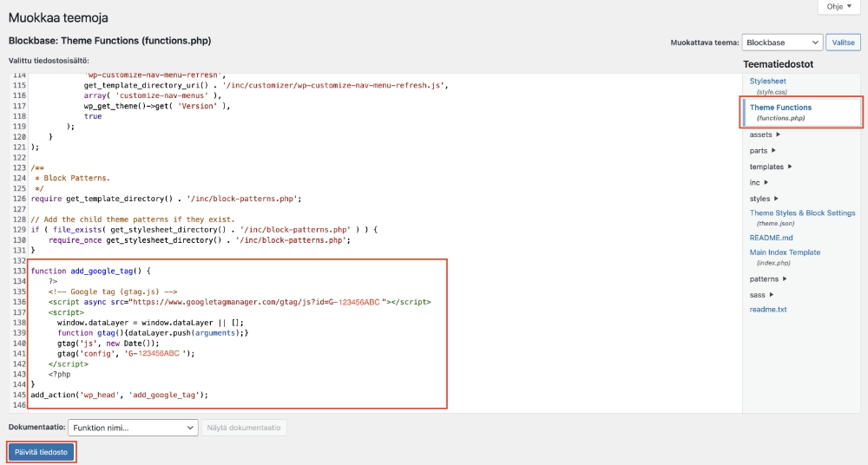Image resolution: width=868 pixels, height=465 pixels.
Task: Expand the templates folder
Action: (x=771, y=167)
